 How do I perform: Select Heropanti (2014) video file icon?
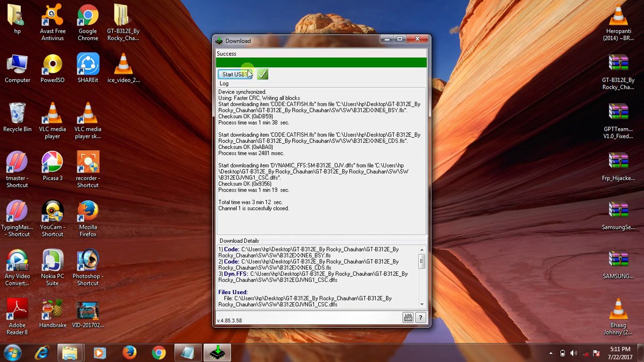click(618, 23)
